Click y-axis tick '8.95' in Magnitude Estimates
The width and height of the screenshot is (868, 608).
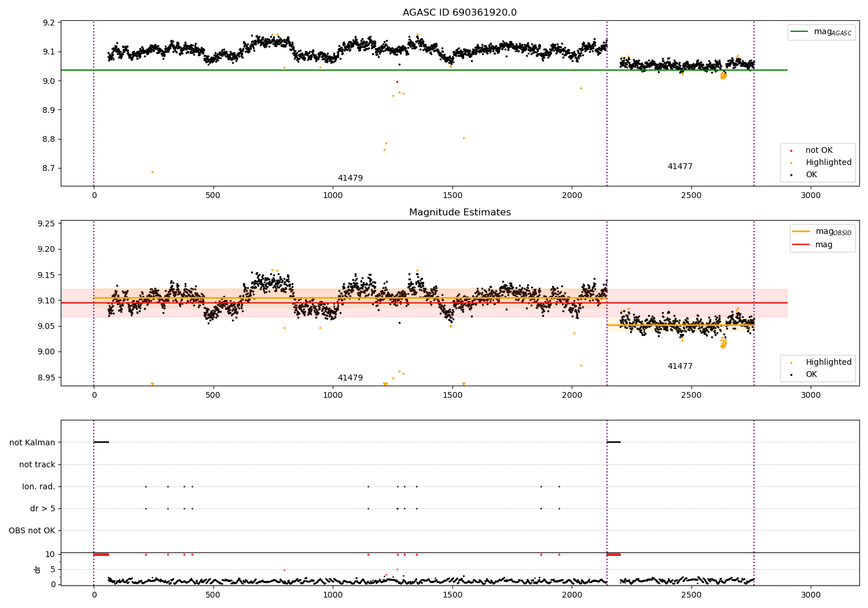(46, 378)
